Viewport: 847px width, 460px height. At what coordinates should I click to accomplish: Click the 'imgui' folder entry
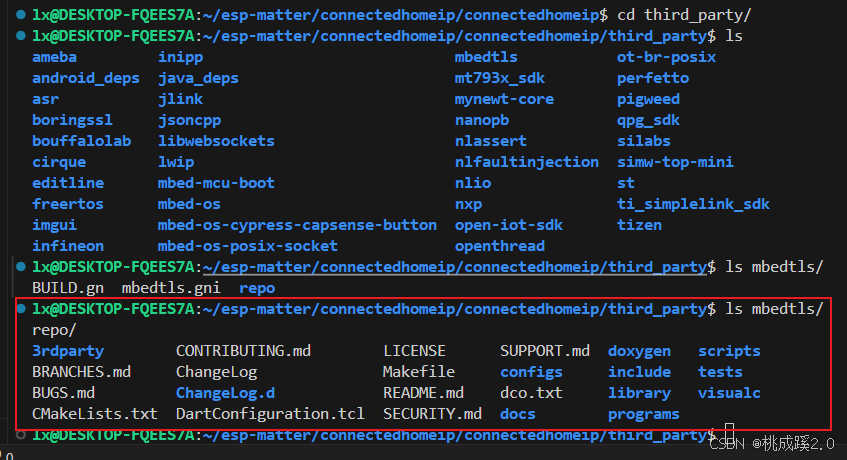pos(54,225)
